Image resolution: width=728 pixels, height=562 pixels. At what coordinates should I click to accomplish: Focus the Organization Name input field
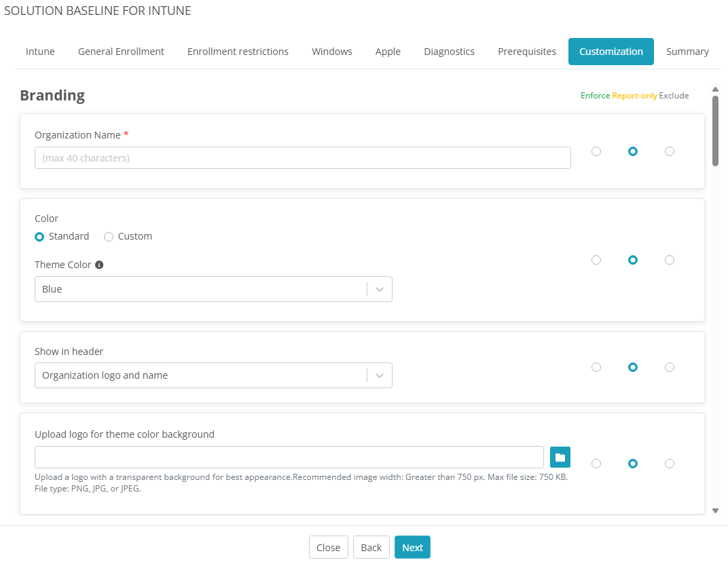(303, 157)
